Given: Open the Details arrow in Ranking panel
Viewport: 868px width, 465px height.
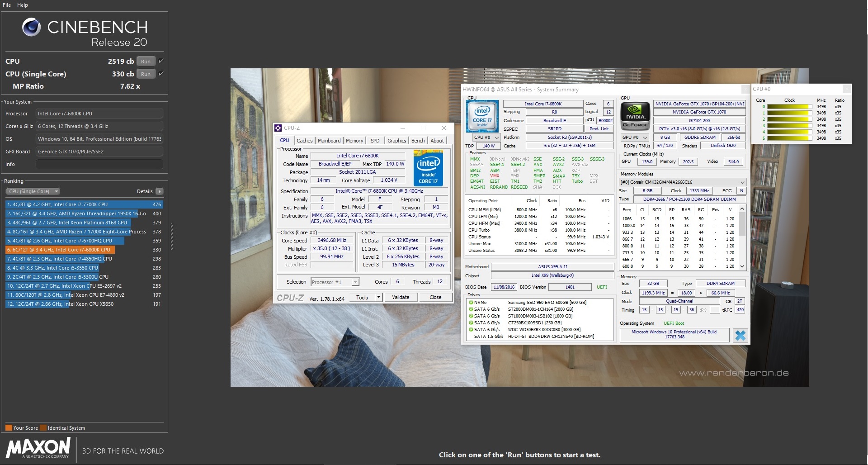Looking at the screenshot, I should (159, 191).
